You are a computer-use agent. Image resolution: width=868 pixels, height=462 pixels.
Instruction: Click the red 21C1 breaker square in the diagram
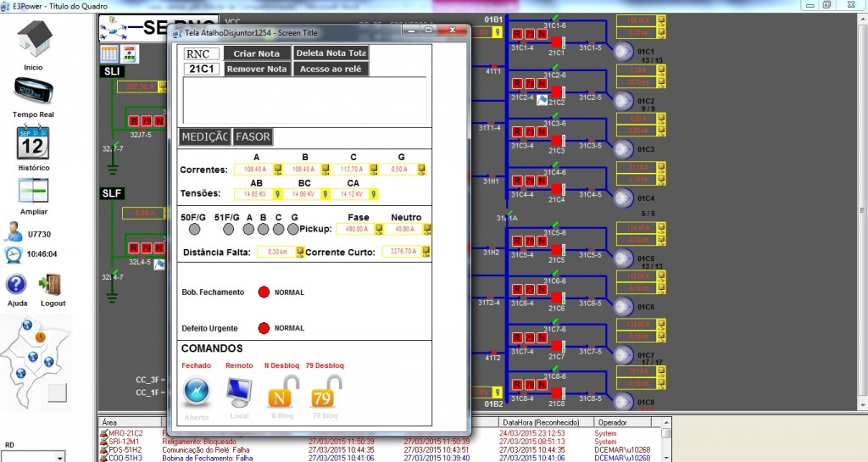coord(558,42)
